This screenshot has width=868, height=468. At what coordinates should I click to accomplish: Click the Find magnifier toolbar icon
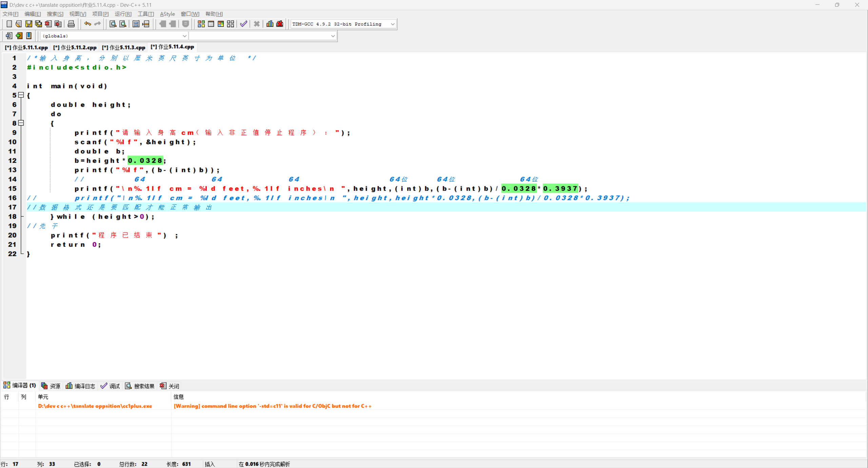coord(113,24)
